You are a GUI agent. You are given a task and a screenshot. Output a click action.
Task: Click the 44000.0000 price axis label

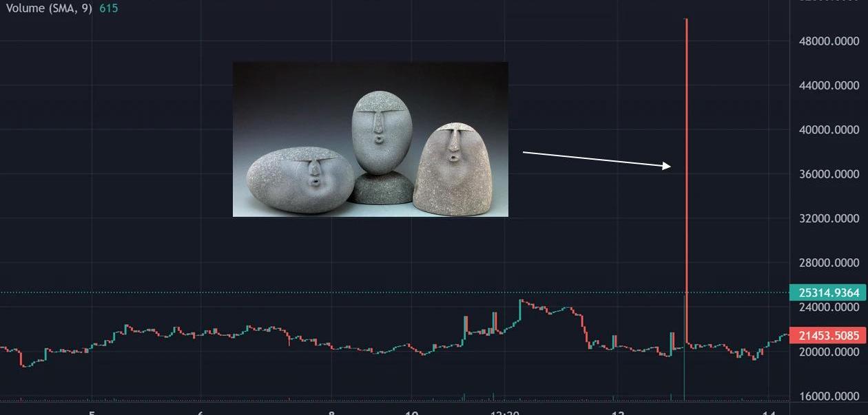829,85
